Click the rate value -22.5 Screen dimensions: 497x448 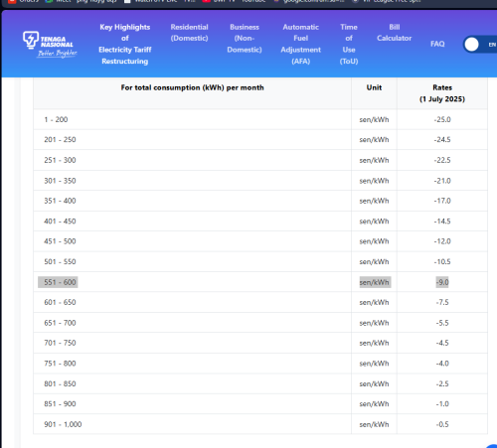coord(442,160)
